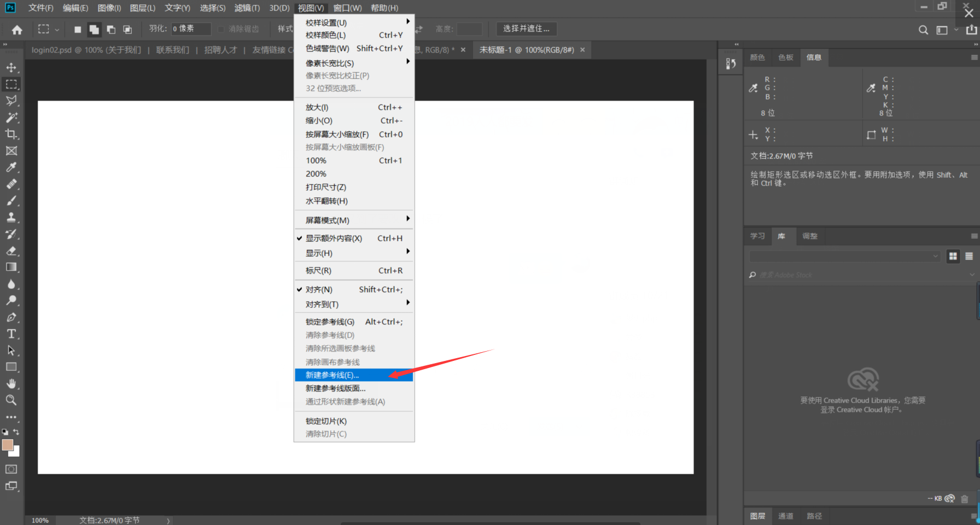
Task: Click the foreground color swatch
Action: click(8, 445)
